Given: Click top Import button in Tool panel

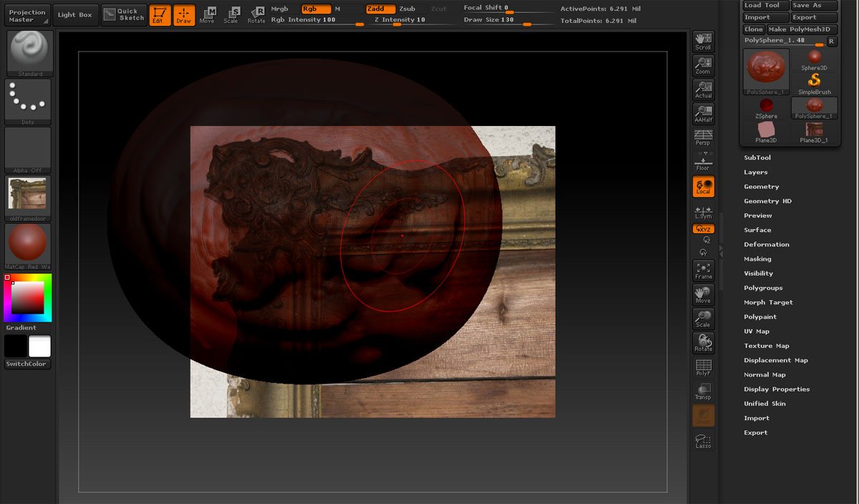Looking at the screenshot, I should [x=765, y=17].
